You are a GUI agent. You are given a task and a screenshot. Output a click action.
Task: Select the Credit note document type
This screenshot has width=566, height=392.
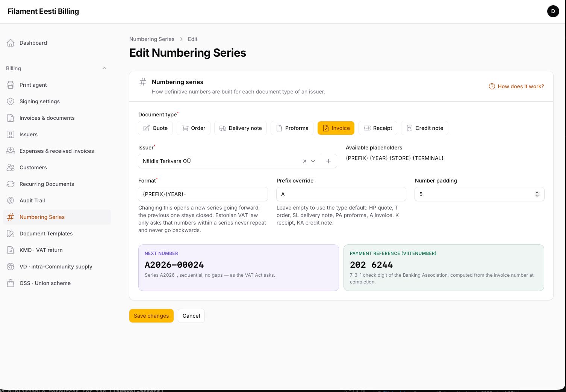point(425,128)
